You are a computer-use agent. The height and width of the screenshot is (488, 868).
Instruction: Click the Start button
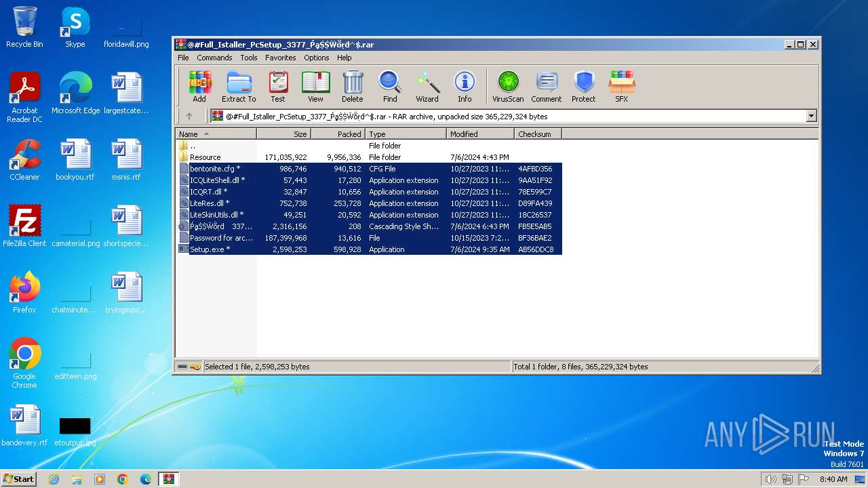(x=18, y=479)
